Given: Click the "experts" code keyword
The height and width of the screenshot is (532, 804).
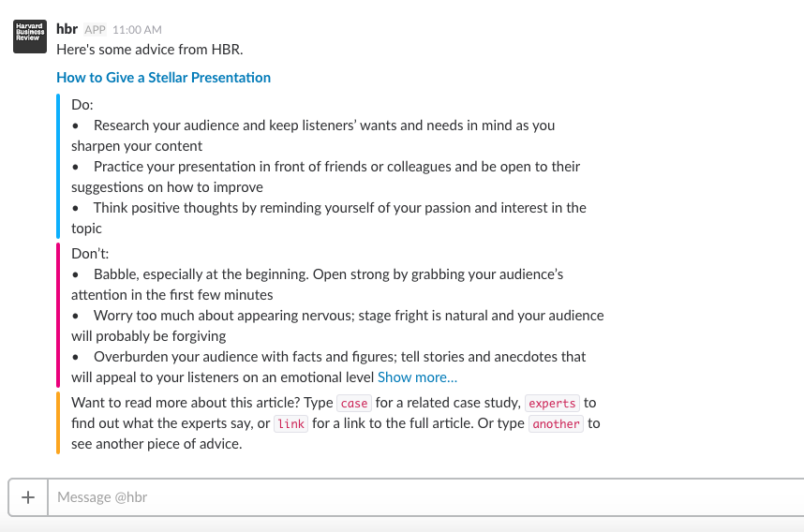Looking at the screenshot, I should [x=552, y=404].
